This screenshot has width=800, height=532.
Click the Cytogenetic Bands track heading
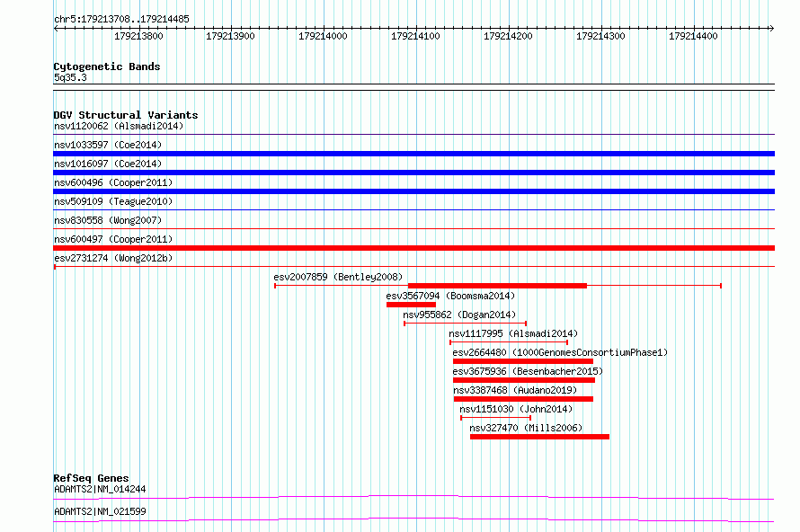107,66
